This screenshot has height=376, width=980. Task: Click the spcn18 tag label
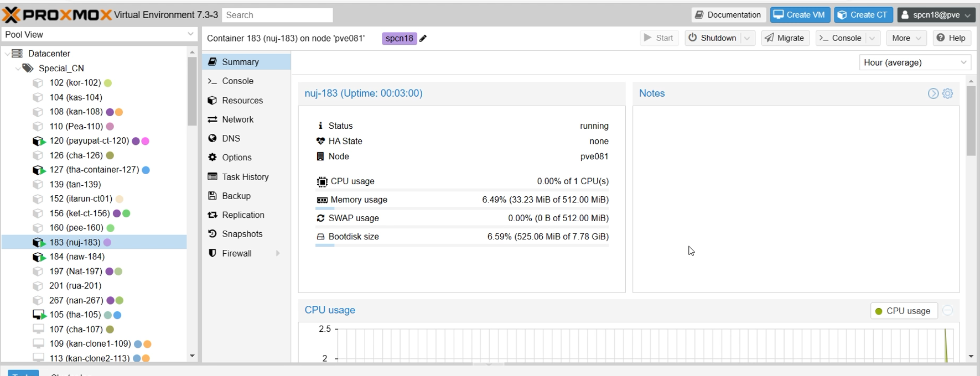pos(400,38)
